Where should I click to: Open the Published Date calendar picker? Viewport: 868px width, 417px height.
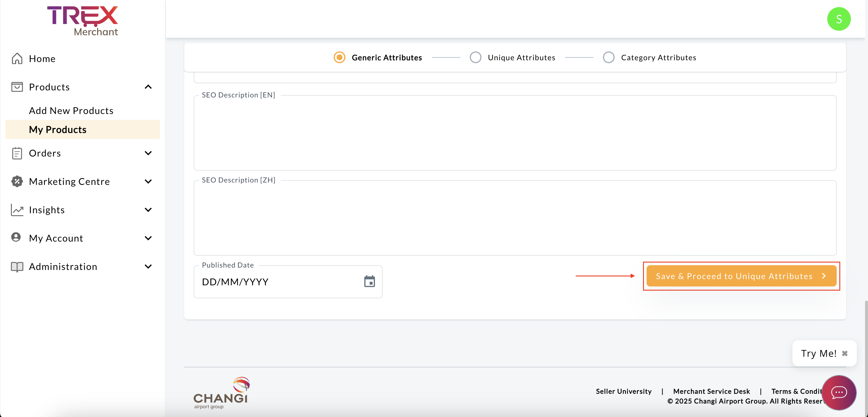(x=369, y=281)
